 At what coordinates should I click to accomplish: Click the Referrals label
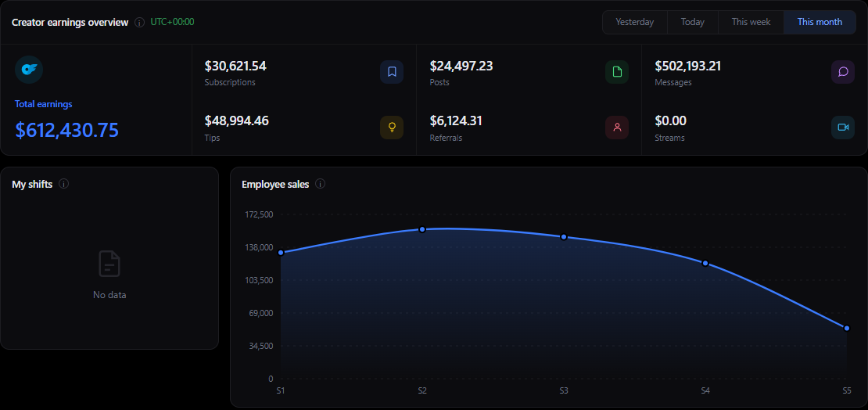tap(446, 138)
